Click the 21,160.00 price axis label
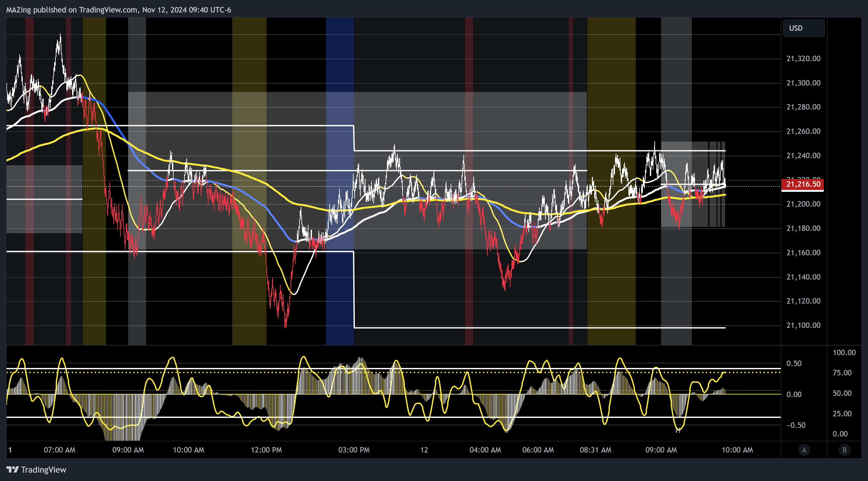Viewport: 868px width, 481px height. point(803,253)
